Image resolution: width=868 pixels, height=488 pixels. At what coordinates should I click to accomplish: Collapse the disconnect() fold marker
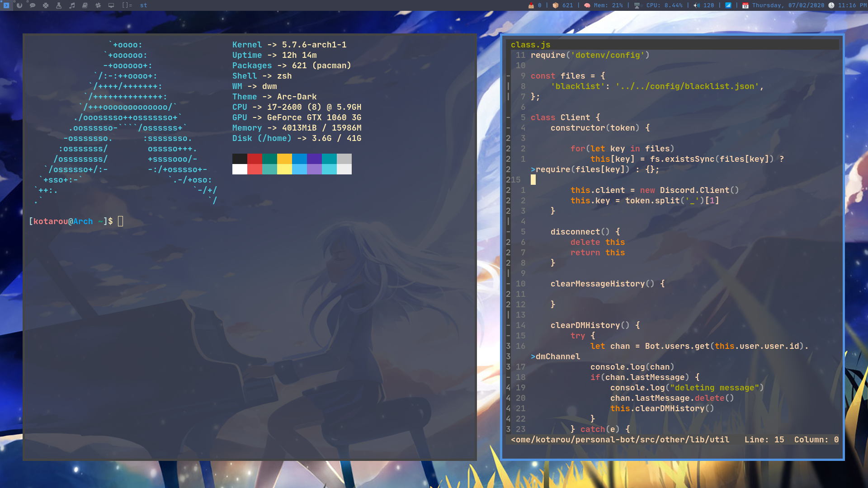509,232
